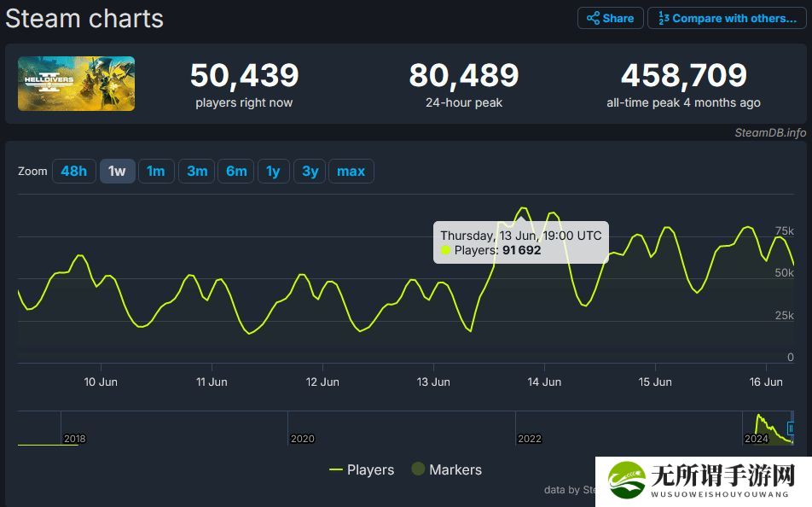The image size is (812, 507).
Task: Click the Steam charts heading
Action: [x=84, y=19]
